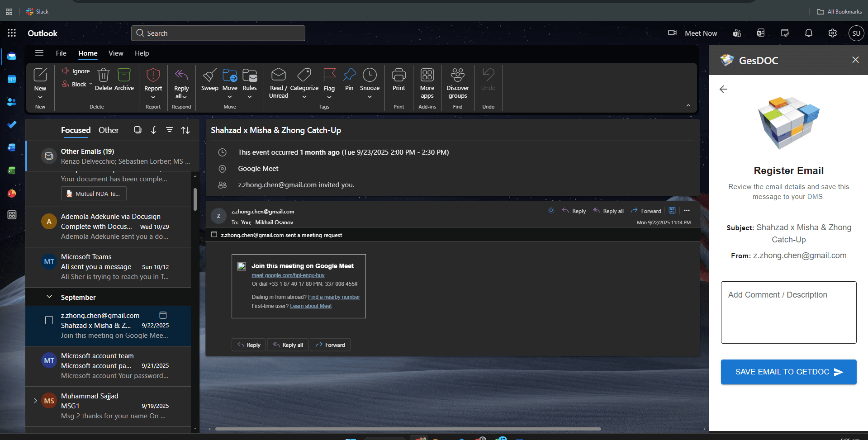
Task: Open the Learn about Meet link
Action: tap(311, 306)
